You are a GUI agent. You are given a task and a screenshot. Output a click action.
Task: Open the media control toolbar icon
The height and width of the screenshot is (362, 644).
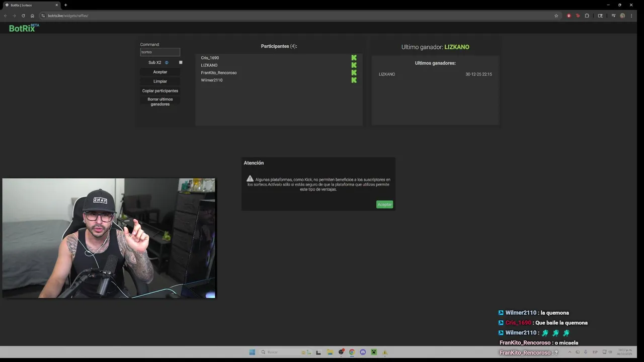point(613,16)
